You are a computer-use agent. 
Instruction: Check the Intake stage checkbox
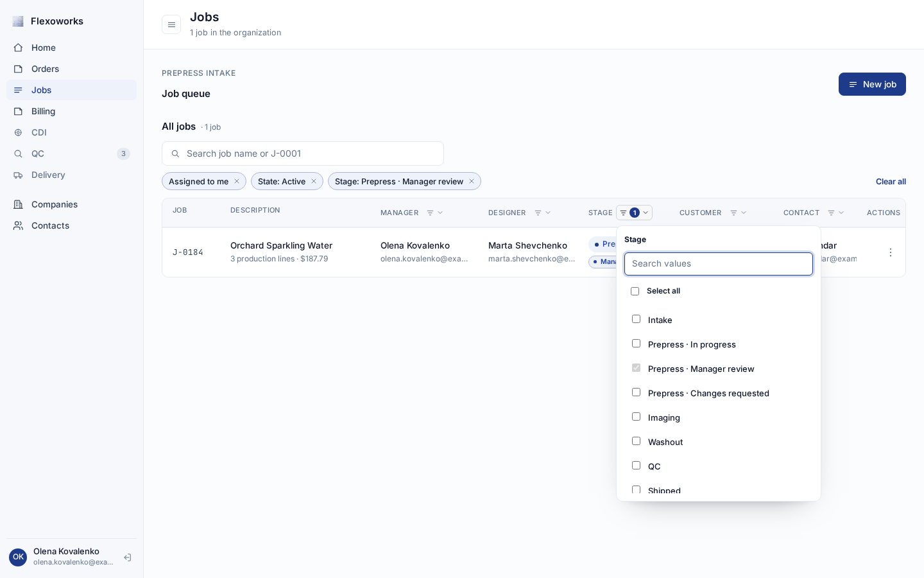[636, 319]
